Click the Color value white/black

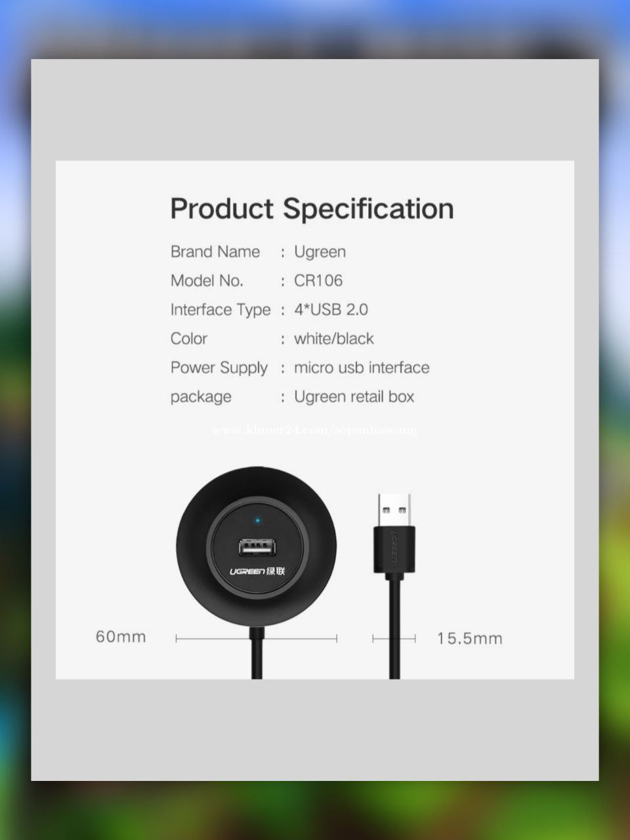[334, 339]
